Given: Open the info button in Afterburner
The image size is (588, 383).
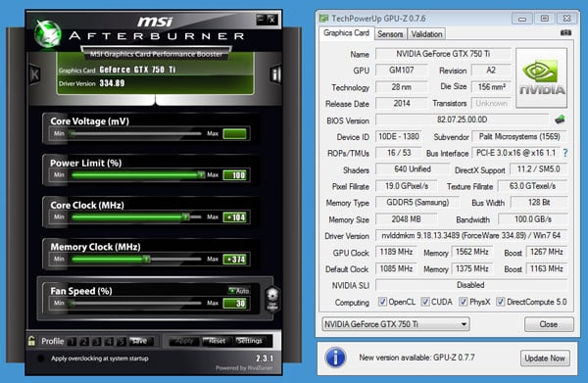Looking at the screenshot, I should pyautogui.click(x=275, y=74).
